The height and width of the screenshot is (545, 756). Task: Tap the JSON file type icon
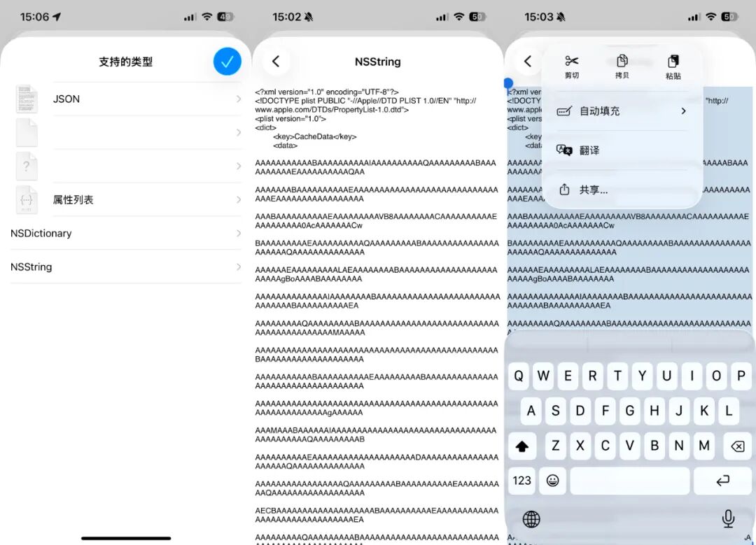coord(26,99)
